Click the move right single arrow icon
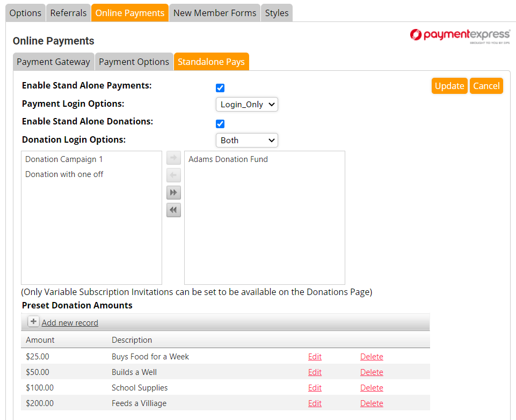 (x=173, y=158)
